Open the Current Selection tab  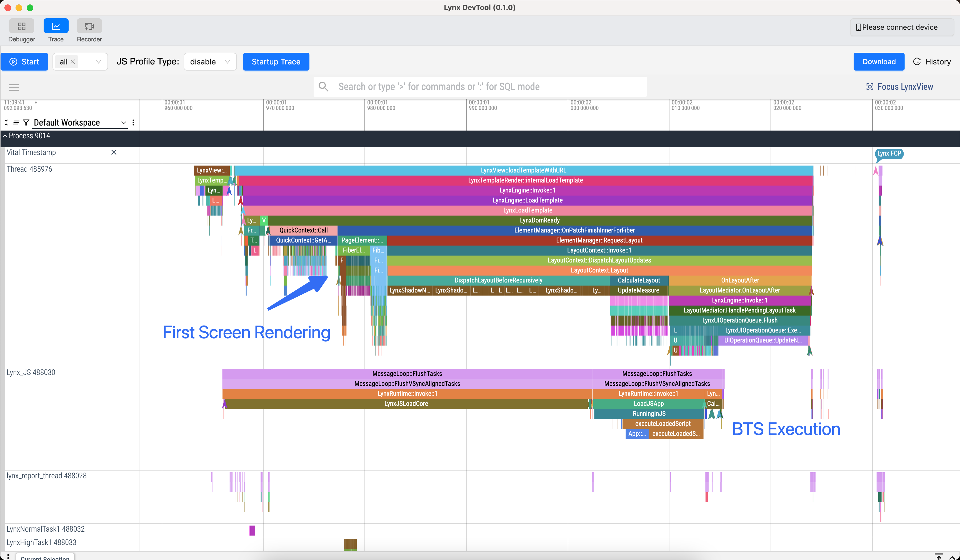click(x=45, y=557)
